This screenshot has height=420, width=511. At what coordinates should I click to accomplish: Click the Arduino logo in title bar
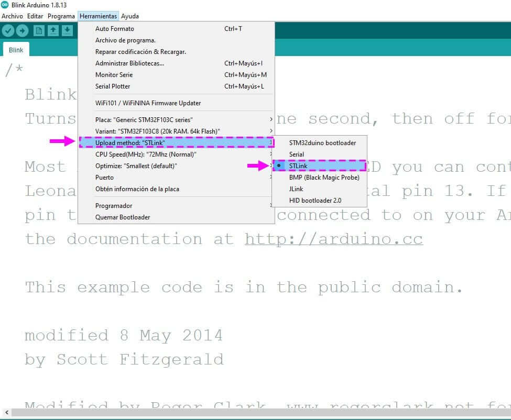[5, 5]
